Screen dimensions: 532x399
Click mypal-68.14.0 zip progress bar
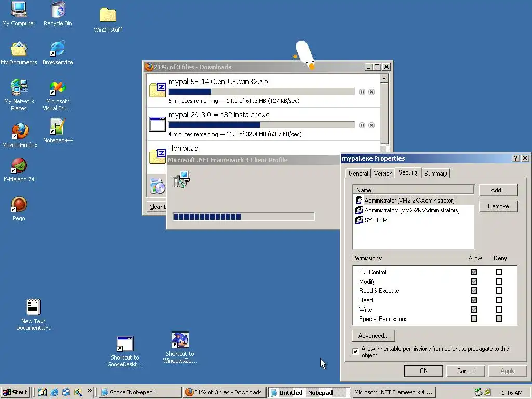[261, 91]
